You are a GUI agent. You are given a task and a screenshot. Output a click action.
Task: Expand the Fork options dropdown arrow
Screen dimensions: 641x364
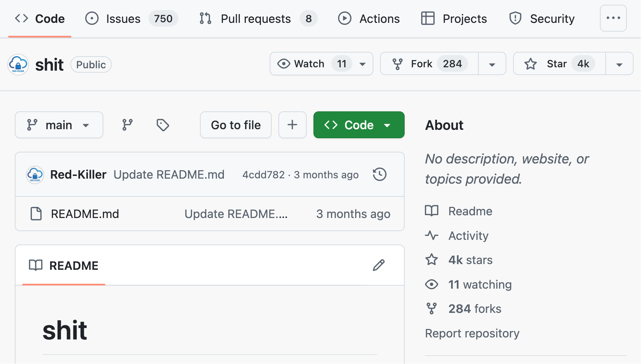492,64
